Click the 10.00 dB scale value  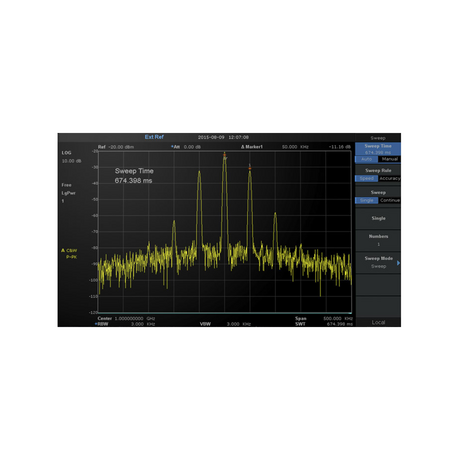71,161
